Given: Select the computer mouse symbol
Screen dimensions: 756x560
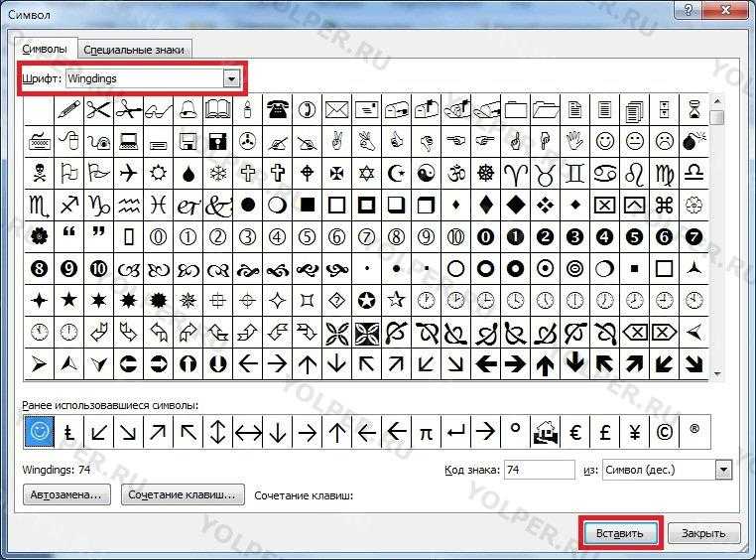Looking at the screenshot, I should click(x=68, y=141).
